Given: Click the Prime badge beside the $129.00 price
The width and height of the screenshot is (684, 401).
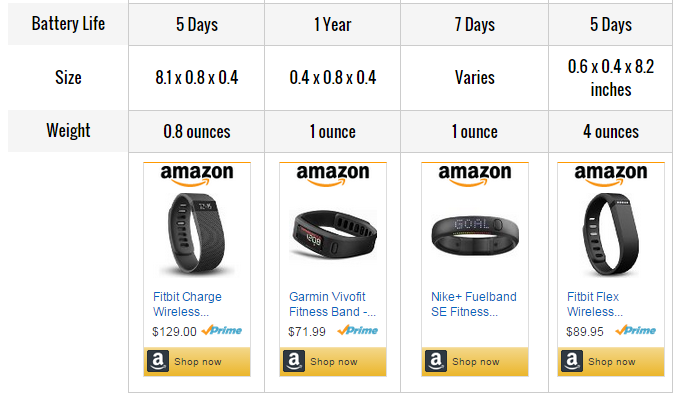Looking at the screenshot, I should click(x=222, y=331).
